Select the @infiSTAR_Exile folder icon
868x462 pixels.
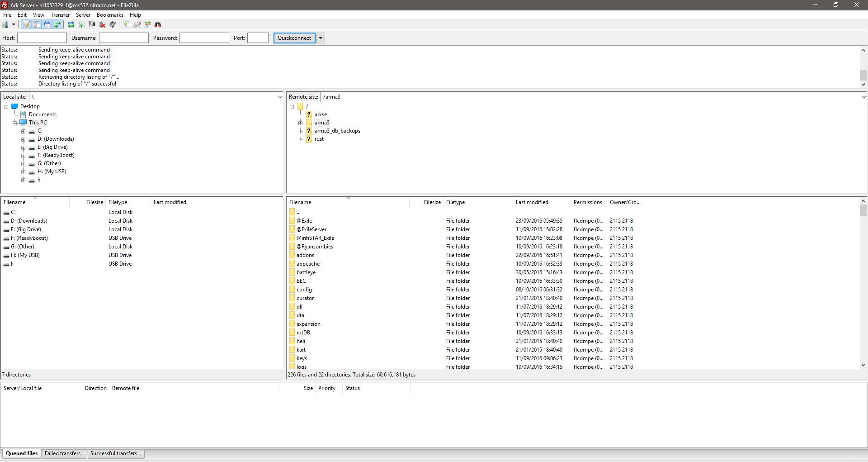click(292, 238)
